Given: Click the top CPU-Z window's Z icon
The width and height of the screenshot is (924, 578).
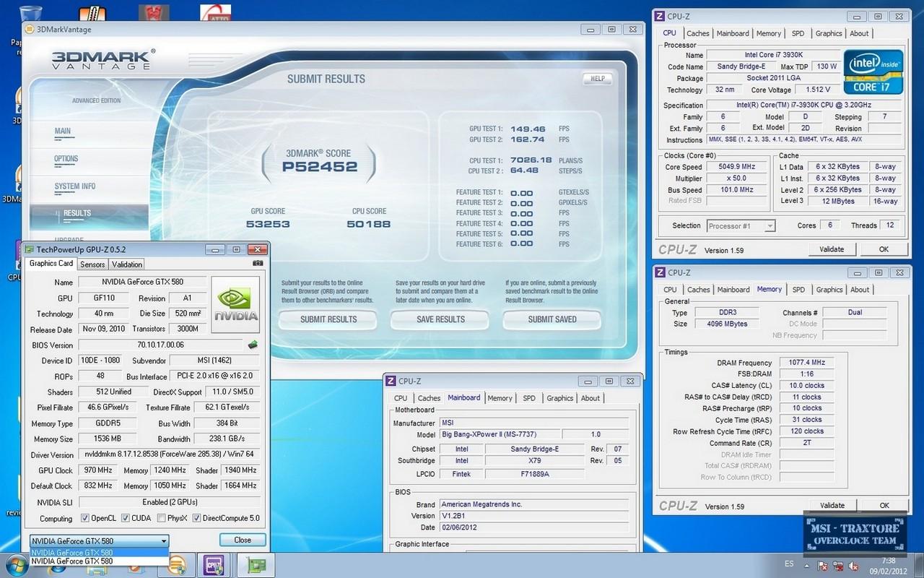Looking at the screenshot, I should [660, 15].
